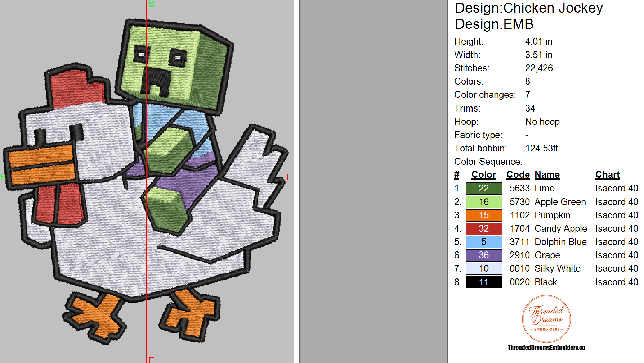Click thread code 3711

pos(519,242)
